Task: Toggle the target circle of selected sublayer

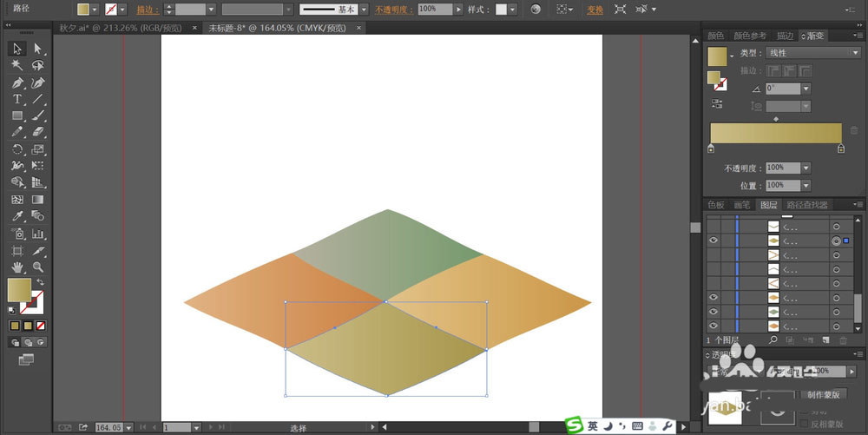Action: (836, 241)
